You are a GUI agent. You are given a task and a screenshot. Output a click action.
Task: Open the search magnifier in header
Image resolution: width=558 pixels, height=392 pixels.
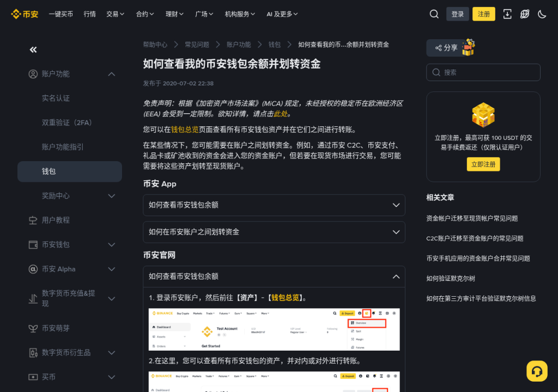(434, 14)
